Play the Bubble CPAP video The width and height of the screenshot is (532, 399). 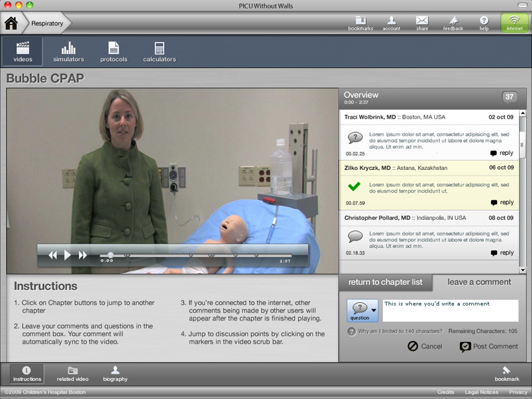click(67, 255)
